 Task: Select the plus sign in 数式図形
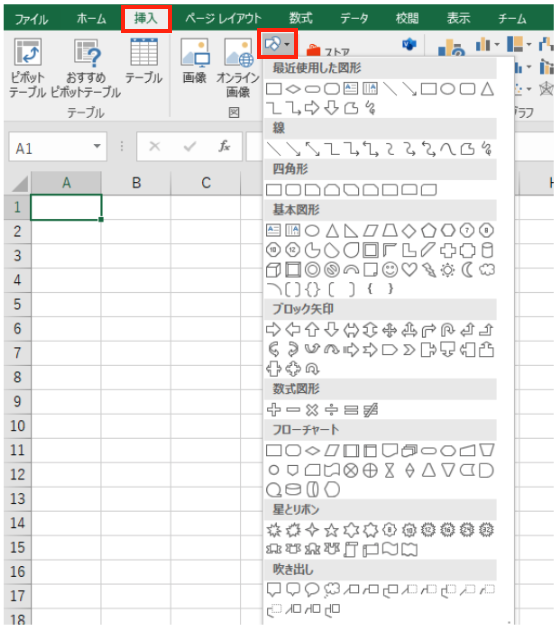coord(274,409)
